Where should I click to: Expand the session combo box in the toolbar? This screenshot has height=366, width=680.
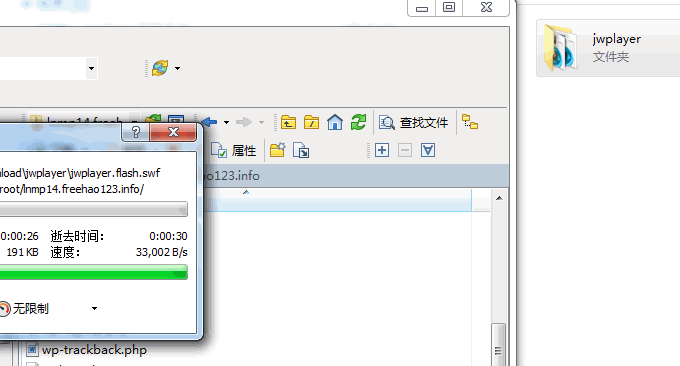tap(91, 69)
